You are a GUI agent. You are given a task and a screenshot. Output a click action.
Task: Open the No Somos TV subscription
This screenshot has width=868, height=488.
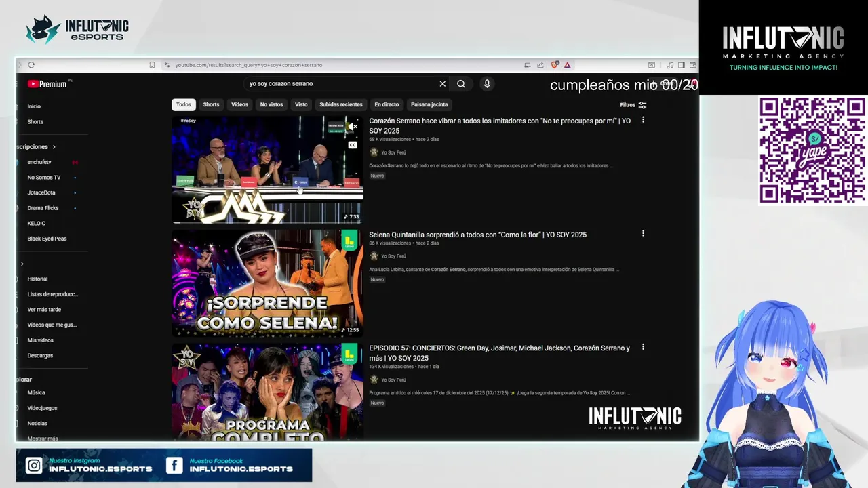point(44,178)
